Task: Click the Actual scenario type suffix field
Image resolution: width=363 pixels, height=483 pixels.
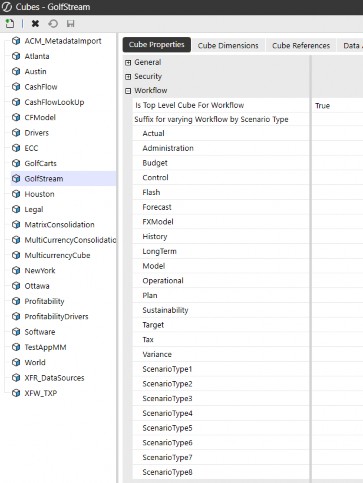Action: (338, 133)
